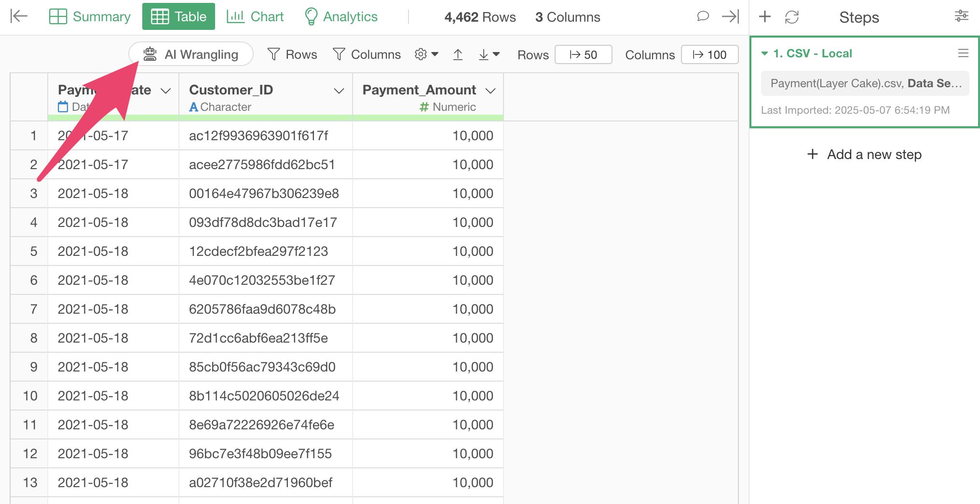The height and width of the screenshot is (504, 980).
Task: Open the Rows filter in the toolbar
Action: coord(292,54)
